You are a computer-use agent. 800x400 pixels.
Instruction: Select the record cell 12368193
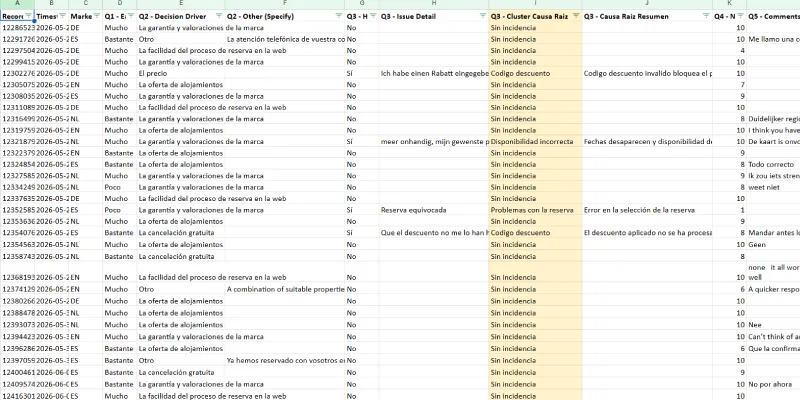click(x=17, y=272)
